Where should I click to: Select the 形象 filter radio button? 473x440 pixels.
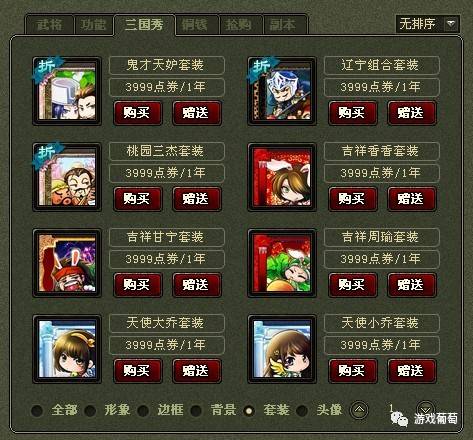pyautogui.click(x=90, y=410)
